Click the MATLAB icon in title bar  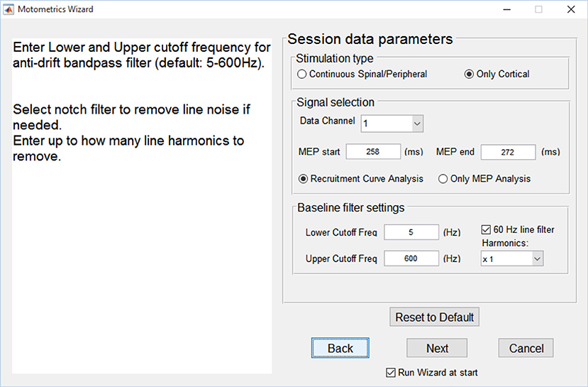[9, 9]
